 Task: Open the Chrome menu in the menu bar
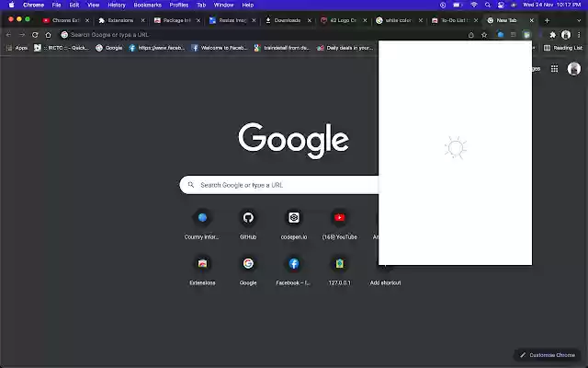(33, 5)
